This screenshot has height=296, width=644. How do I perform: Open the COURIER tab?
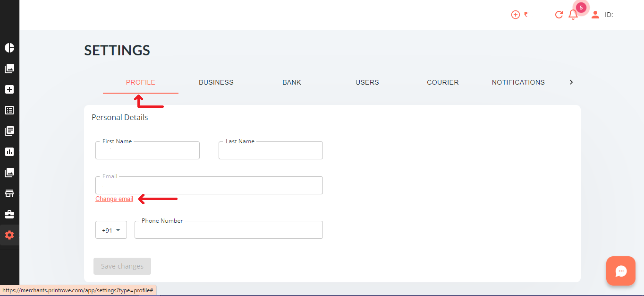[443, 82]
